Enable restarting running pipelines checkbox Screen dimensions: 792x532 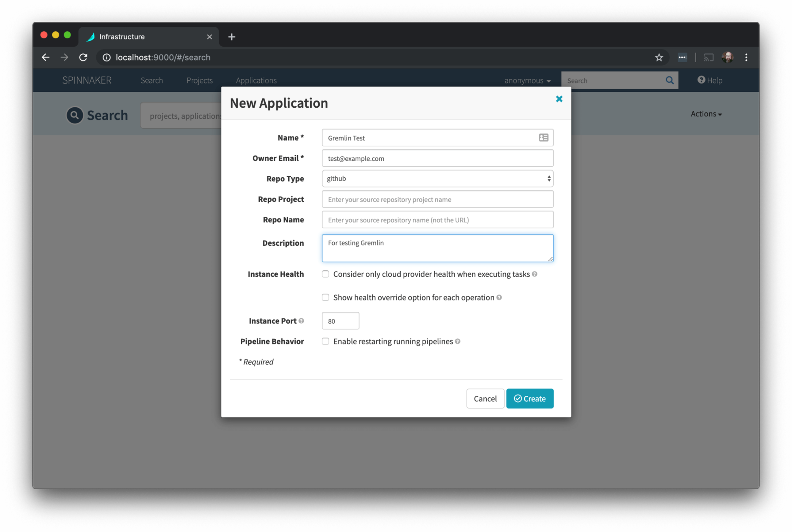326,341
